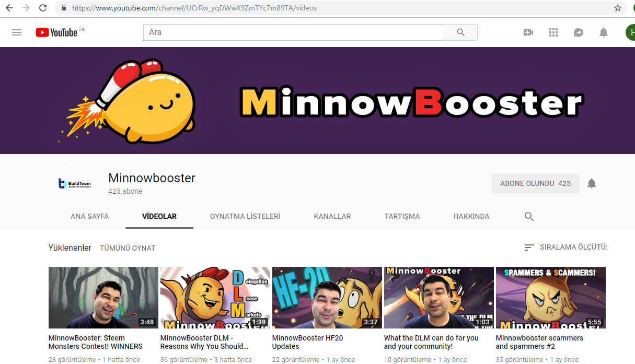
Task: Open the notifications bell in the header
Action: point(604,32)
